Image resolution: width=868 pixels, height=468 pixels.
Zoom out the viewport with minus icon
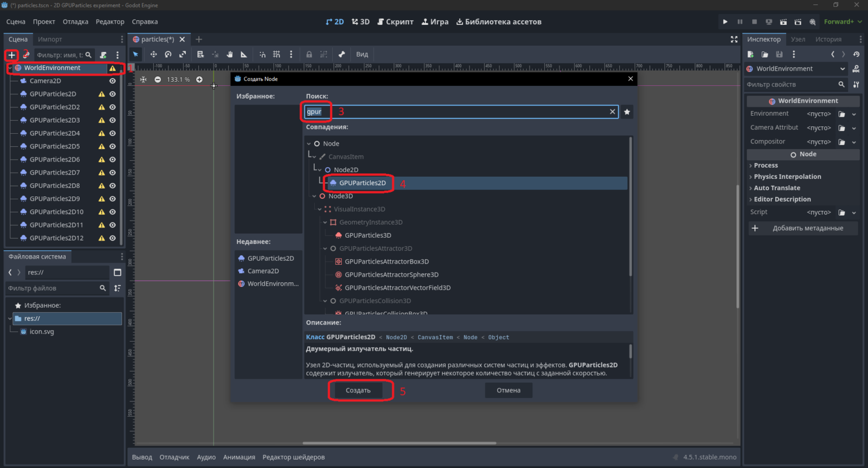(x=158, y=80)
